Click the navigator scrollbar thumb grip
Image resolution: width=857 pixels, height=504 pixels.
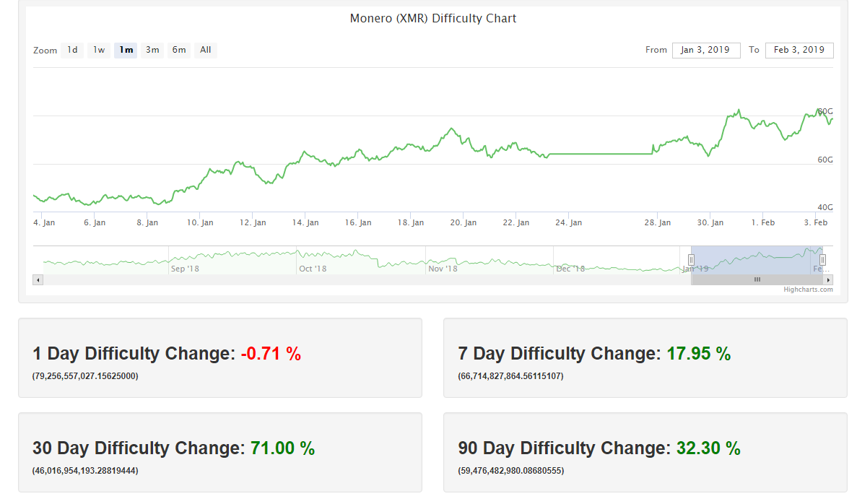pos(757,279)
